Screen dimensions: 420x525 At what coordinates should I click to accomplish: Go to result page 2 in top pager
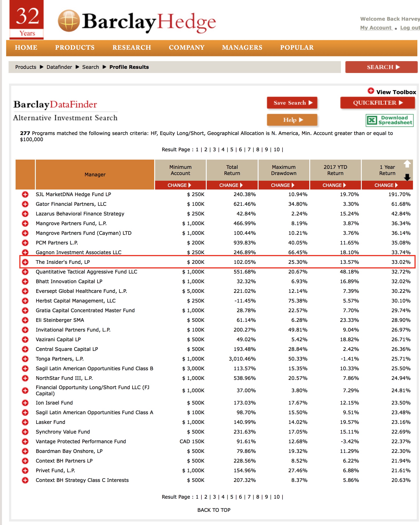coord(206,149)
